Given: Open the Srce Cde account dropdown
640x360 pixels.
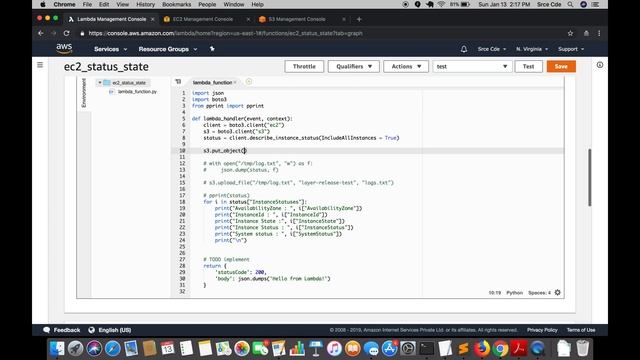Looking at the screenshot, I should (492, 49).
